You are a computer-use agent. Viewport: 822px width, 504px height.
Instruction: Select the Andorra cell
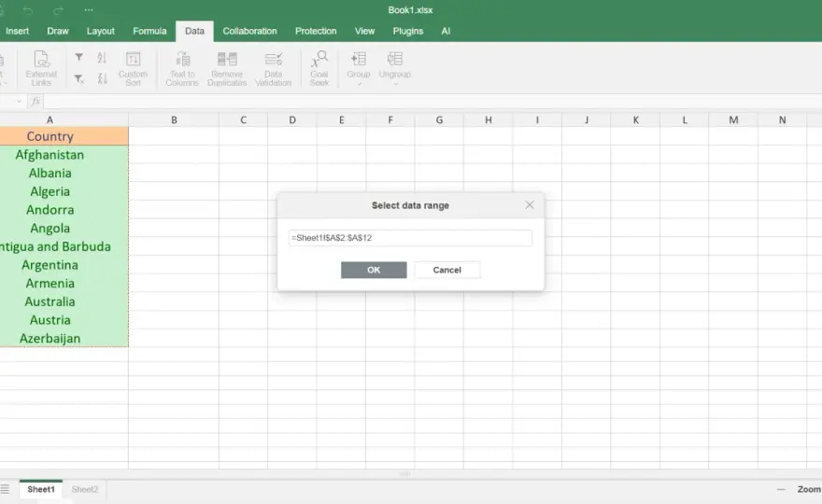64,210
